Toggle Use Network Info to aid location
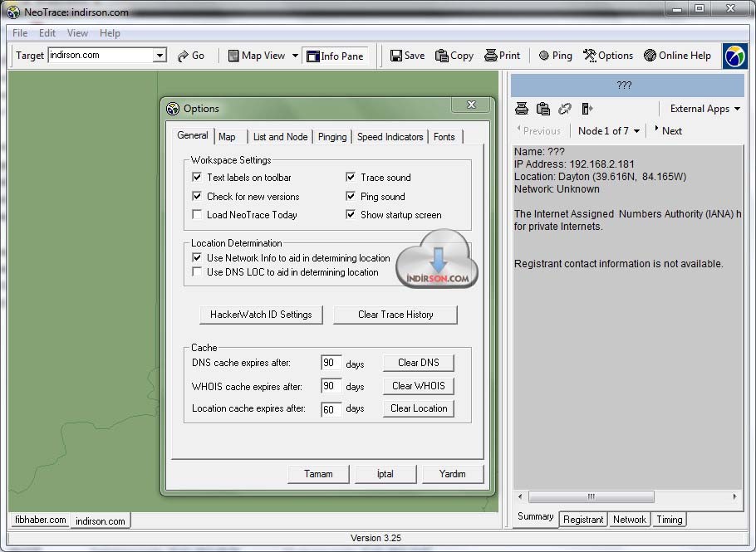This screenshot has width=756, height=552. point(197,257)
